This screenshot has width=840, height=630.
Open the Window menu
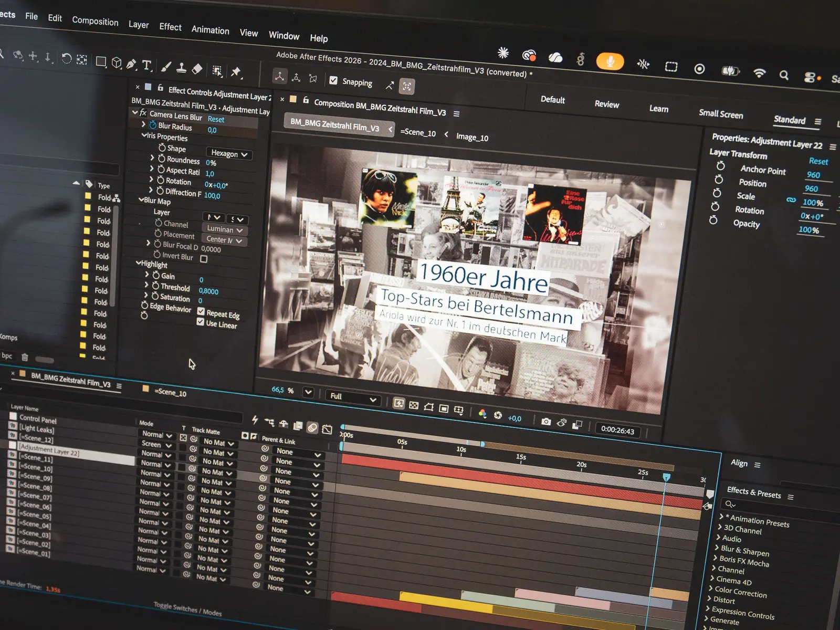tap(284, 35)
